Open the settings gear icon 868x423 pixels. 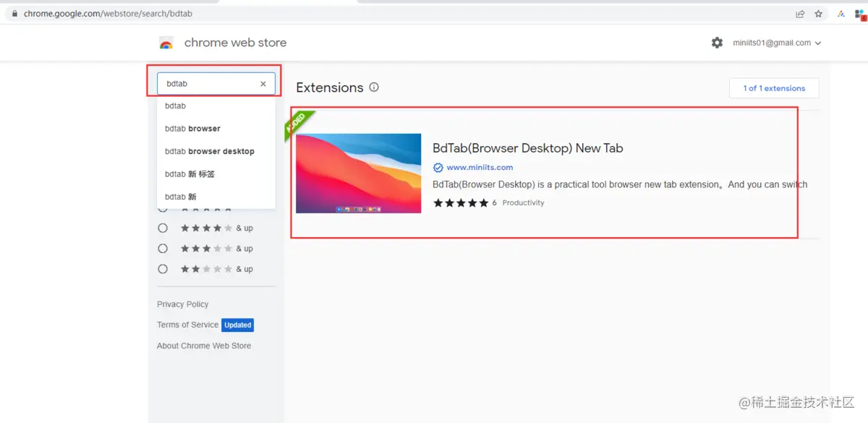[x=717, y=43]
